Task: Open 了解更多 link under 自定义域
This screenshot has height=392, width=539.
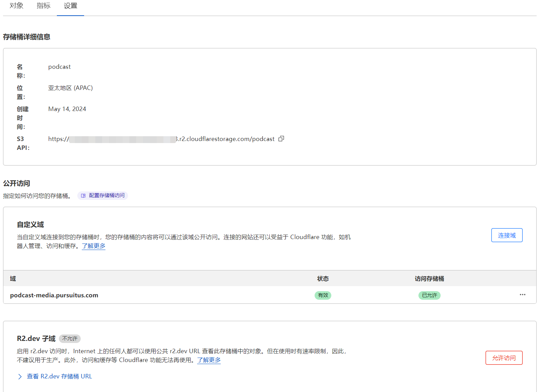Action: [94, 246]
